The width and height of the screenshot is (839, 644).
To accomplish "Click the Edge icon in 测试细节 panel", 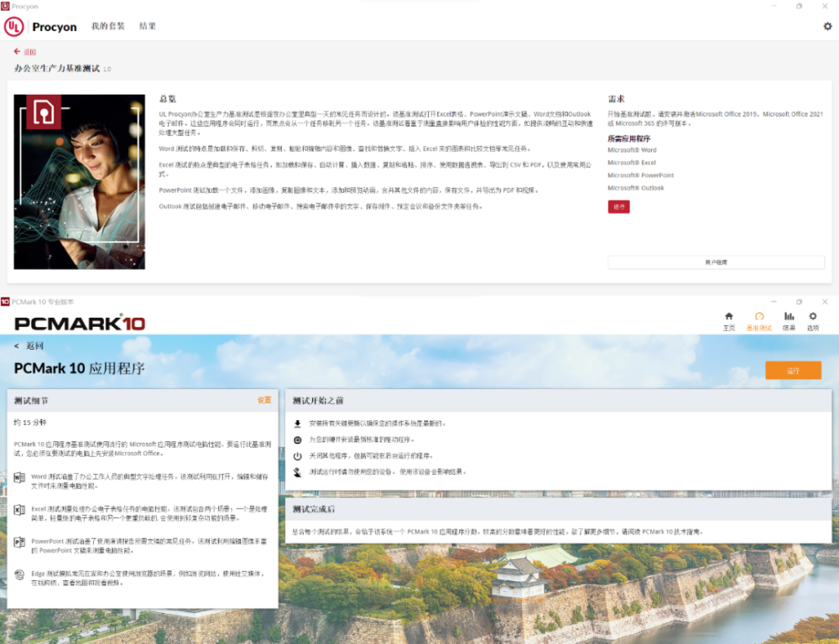I will tap(19, 574).
